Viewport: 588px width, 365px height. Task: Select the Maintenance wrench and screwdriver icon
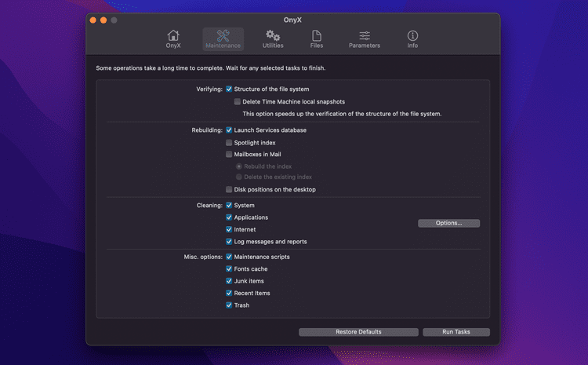223,35
